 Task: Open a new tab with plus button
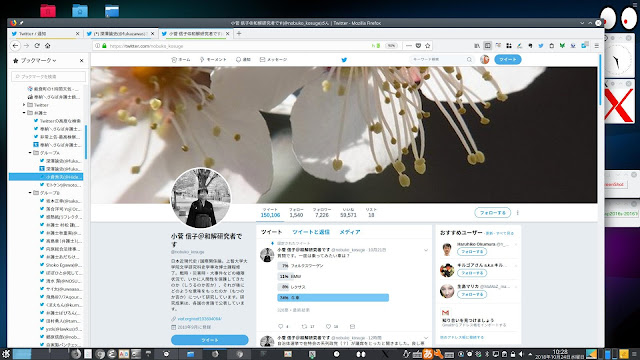pyautogui.click(x=239, y=33)
